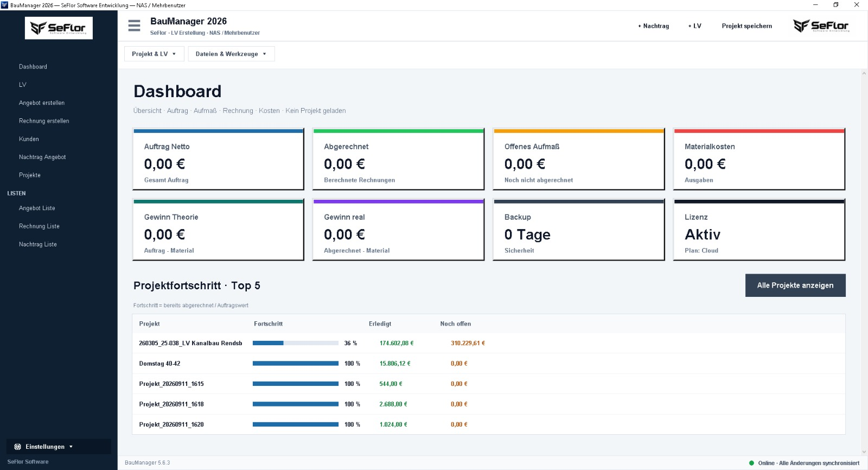Click the 15.806,12 € value
Image resolution: width=868 pixels, height=470 pixels.
tap(395, 364)
